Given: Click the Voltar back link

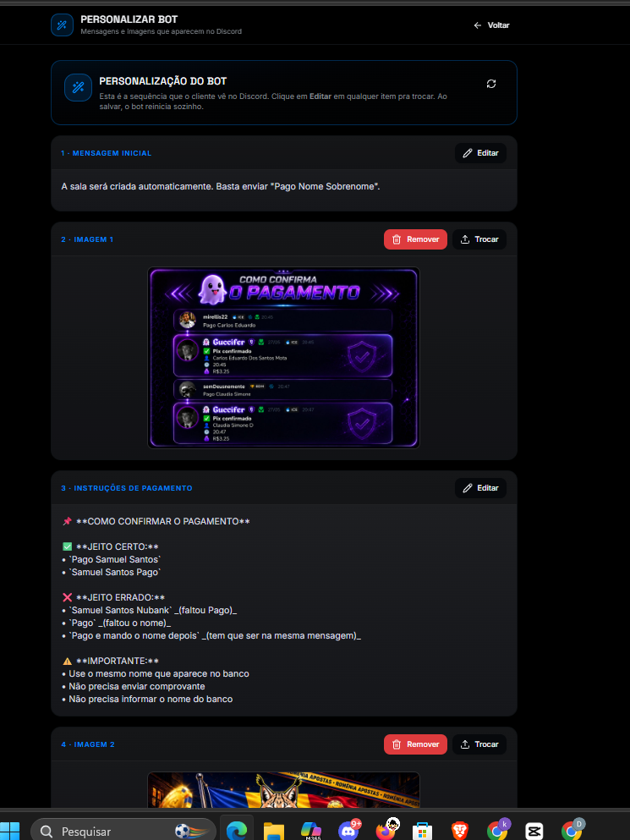Looking at the screenshot, I should coord(491,25).
